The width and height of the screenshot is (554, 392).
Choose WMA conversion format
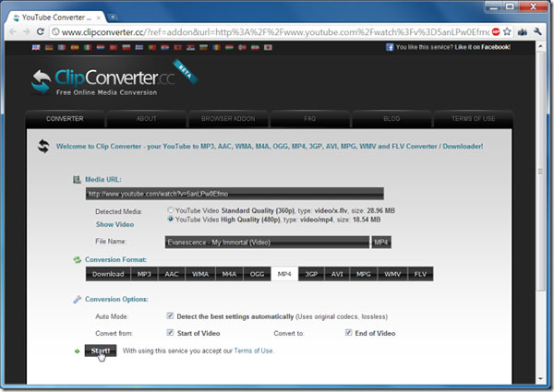click(200, 274)
